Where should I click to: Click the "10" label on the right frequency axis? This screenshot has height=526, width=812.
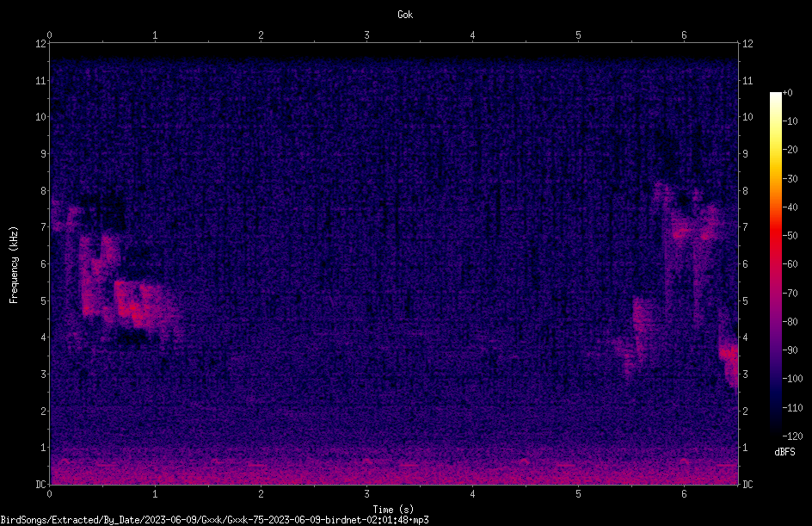[747, 117]
